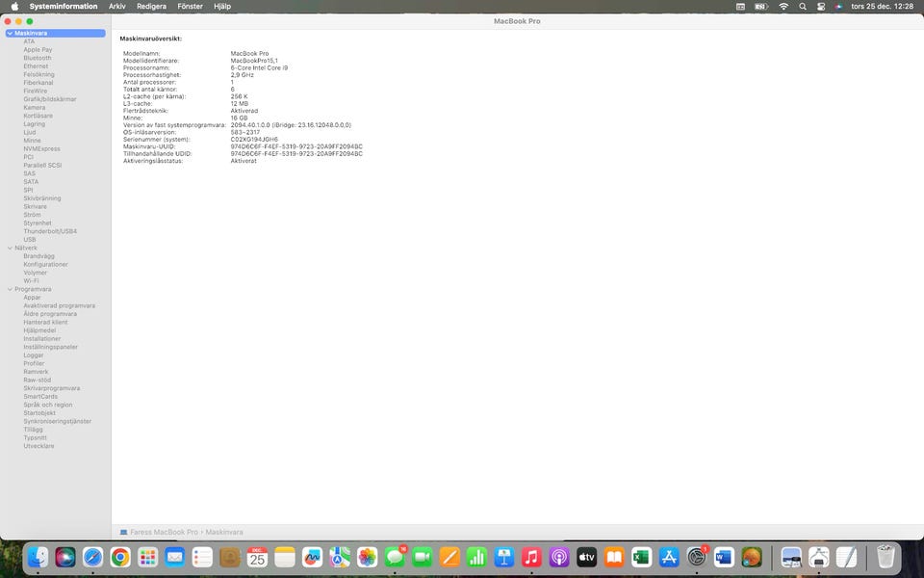
Task: Open Control Center in the menu bar
Action: pos(821,6)
